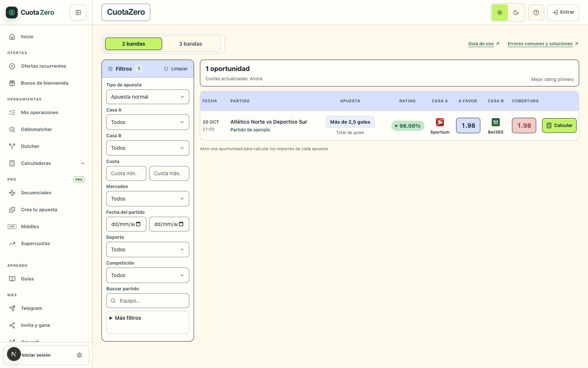
Task: Click the blue A favor odds 1.98
Action: [468, 125]
